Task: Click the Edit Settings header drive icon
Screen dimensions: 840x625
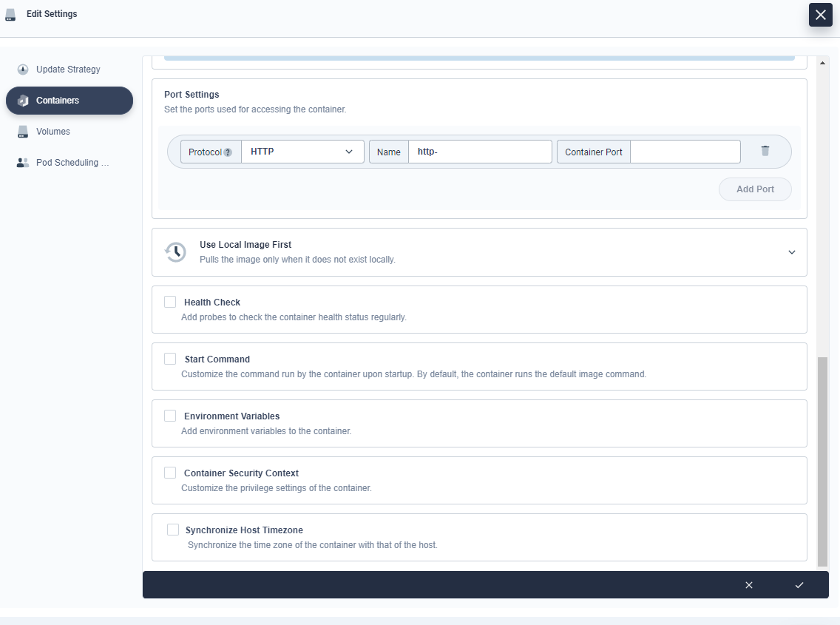Action: pos(10,15)
